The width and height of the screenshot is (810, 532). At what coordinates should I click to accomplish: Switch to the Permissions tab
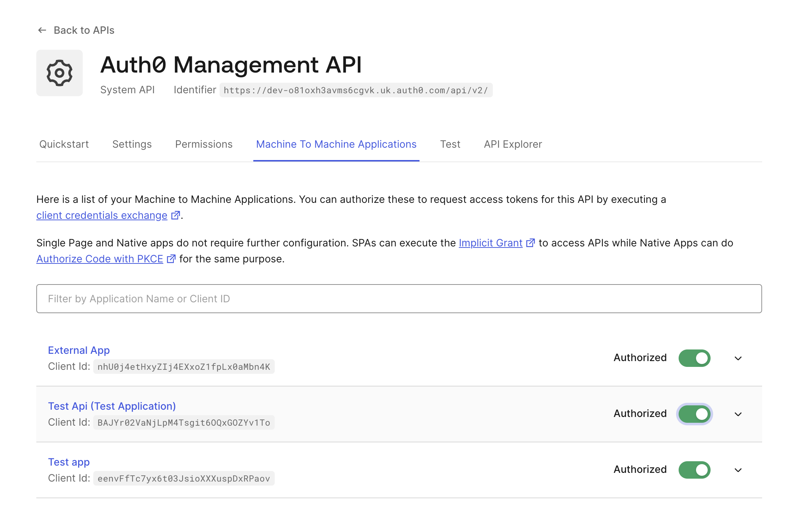click(x=204, y=144)
